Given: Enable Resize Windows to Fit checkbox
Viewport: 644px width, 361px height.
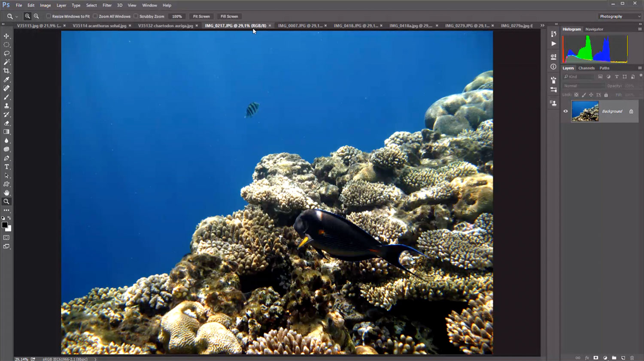Looking at the screenshot, I should [x=49, y=16].
